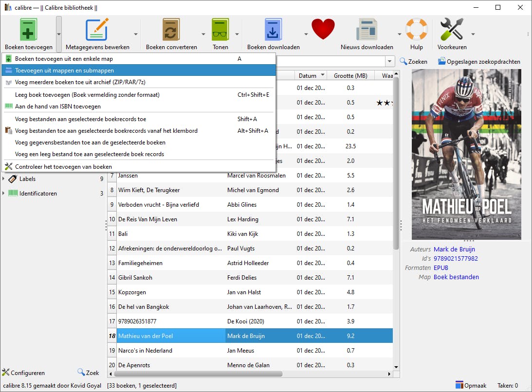
Task: Open Nieuws downloaden dropdown arrow
Action: (x=399, y=34)
